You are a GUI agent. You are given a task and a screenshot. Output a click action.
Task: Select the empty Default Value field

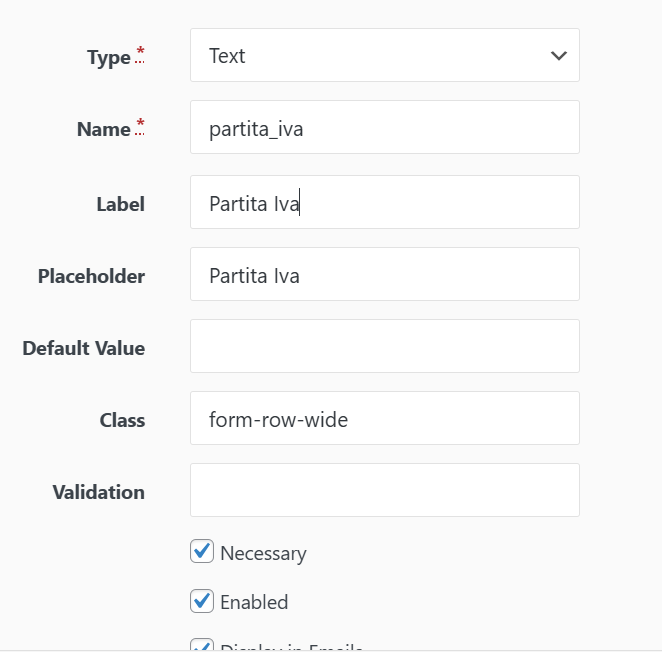coord(384,347)
